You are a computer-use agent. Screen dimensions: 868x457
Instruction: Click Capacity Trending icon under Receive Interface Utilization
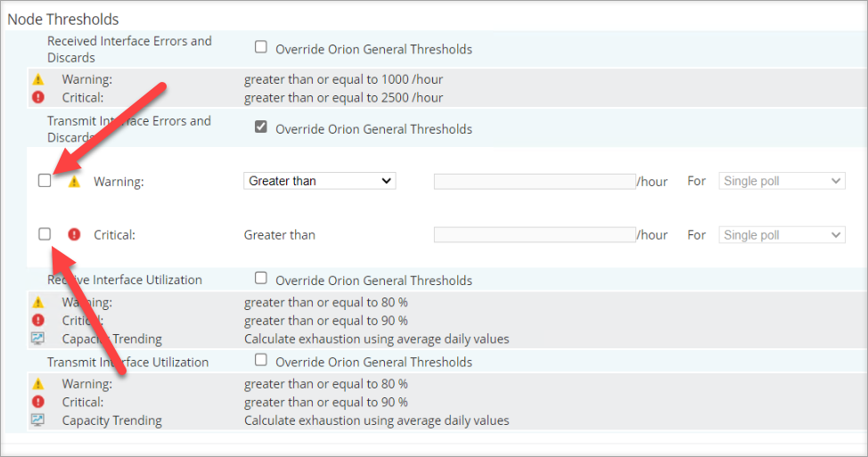tap(37, 339)
